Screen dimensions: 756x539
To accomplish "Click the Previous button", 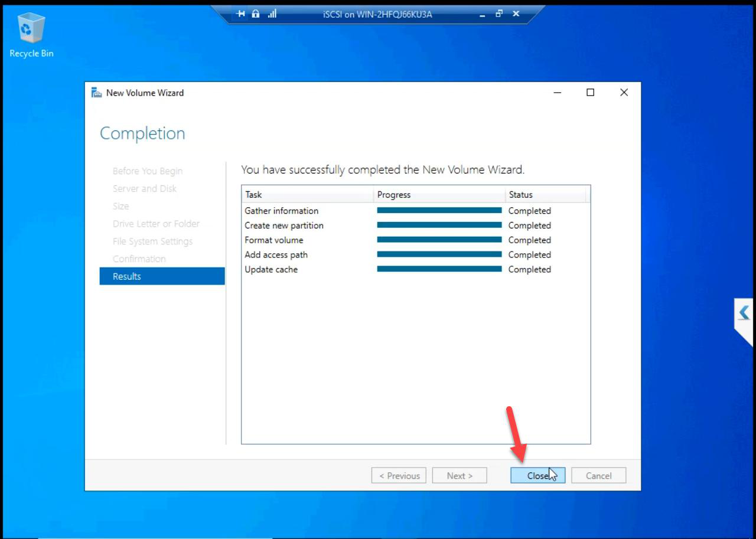I will [x=399, y=476].
